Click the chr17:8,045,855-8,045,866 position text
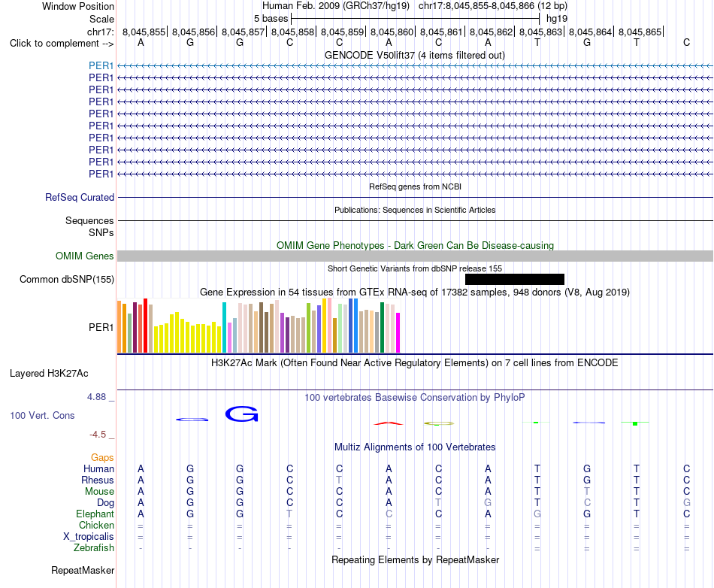This screenshot has width=714, height=588. click(x=476, y=6)
